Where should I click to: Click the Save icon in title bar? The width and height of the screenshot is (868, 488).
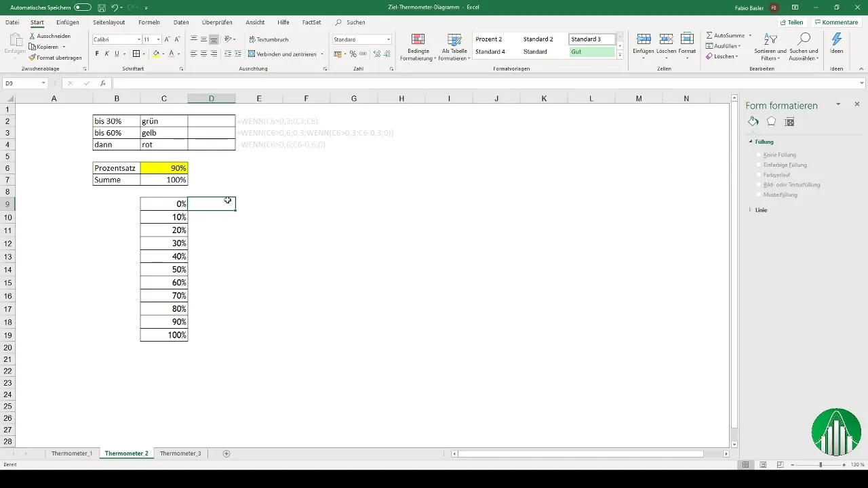pos(101,7)
